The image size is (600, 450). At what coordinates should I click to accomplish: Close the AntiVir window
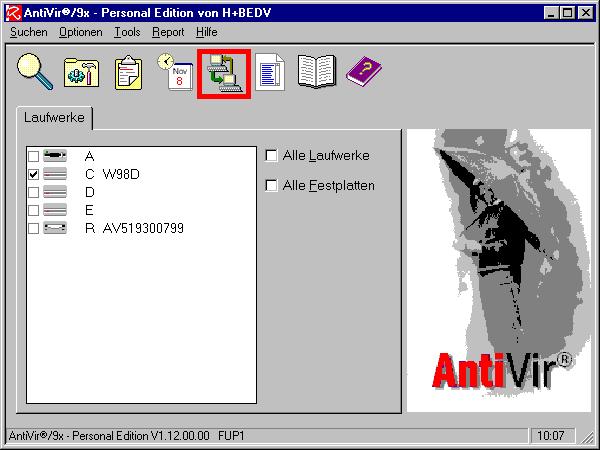(585, 13)
